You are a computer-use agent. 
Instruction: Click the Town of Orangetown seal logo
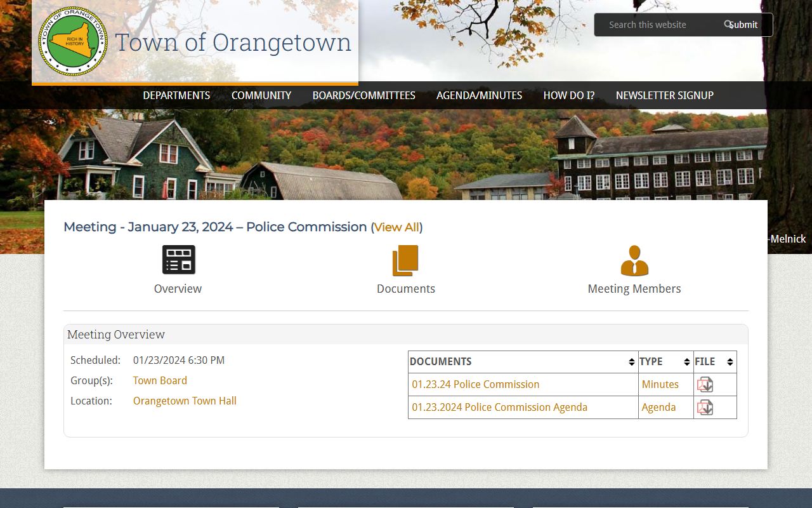pyautogui.click(x=73, y=42)
